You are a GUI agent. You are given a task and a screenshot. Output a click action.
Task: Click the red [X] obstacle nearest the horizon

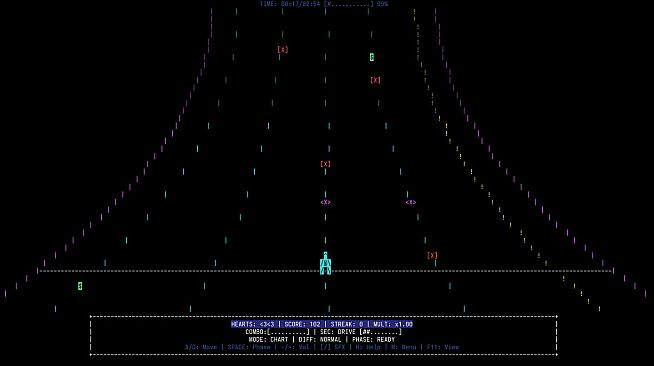coord(283,50)
